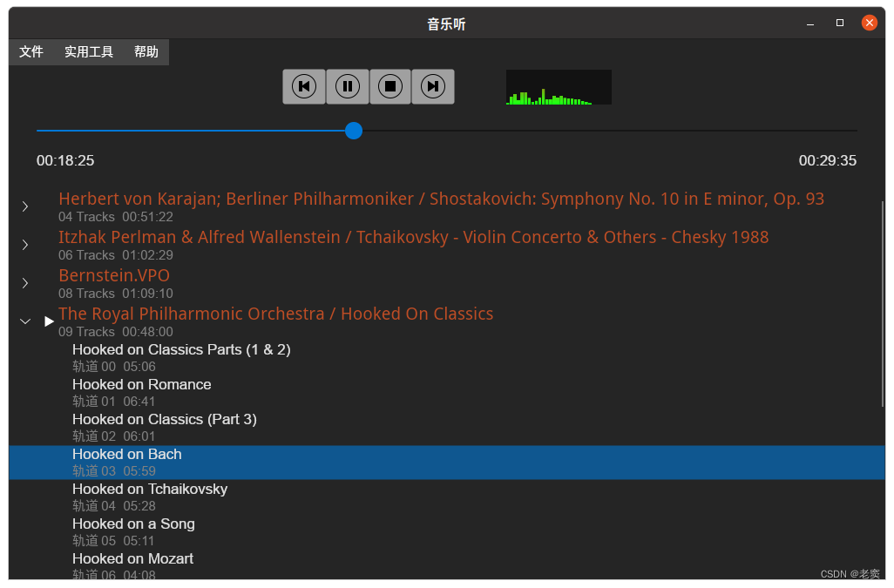The height and width of the screenshot is (588, 894).
Task: Select track Hooked on Mozart
Action: coord(132,558)
